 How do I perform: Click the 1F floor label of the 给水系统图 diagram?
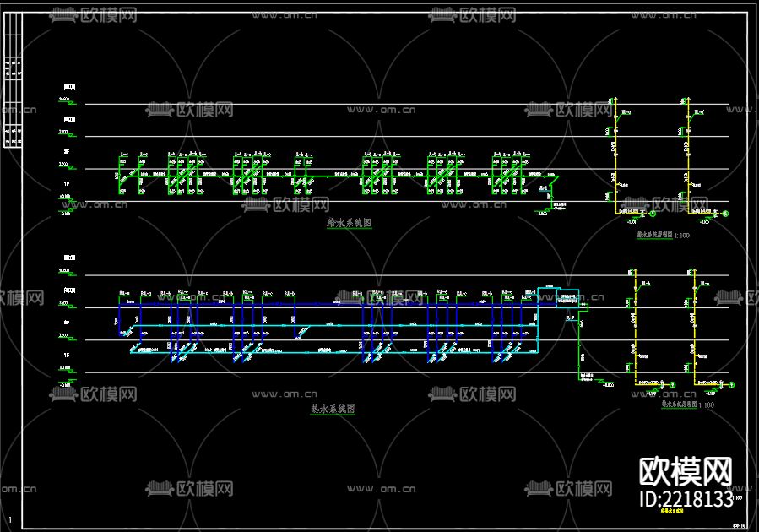pyautogui.click(x=67, y=184)
